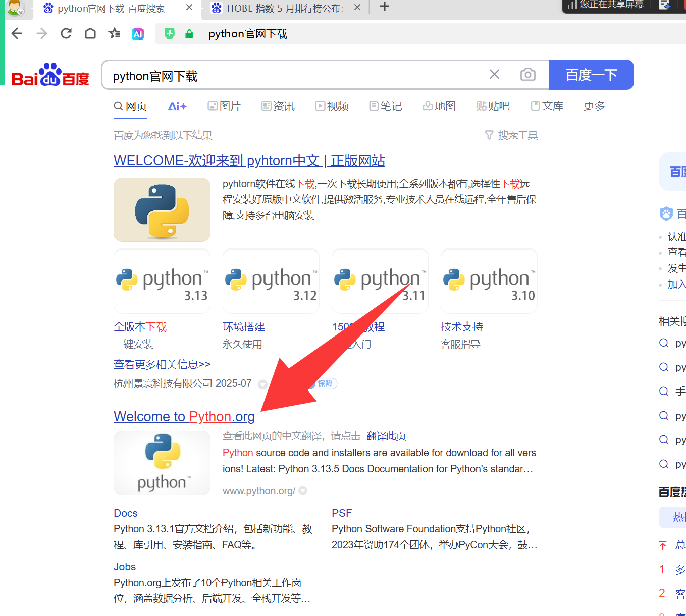
Task: Click the python.org logo thumbnail
Action: 162,463
